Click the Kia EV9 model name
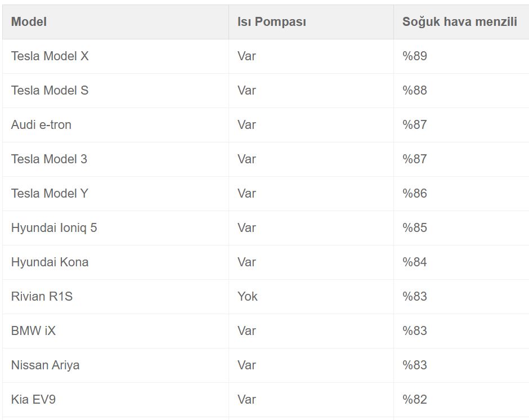 [33, 400]
